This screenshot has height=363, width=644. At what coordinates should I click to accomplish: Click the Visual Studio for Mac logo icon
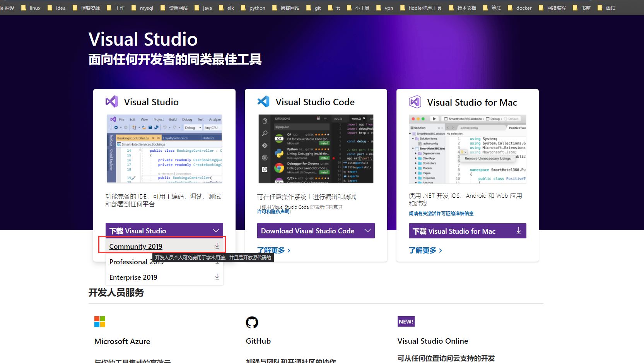[x=415, y=102]
